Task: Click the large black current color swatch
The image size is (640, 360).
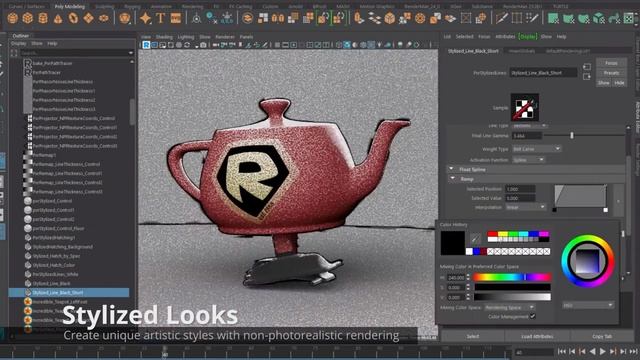Action: click(x=453, y=243)
